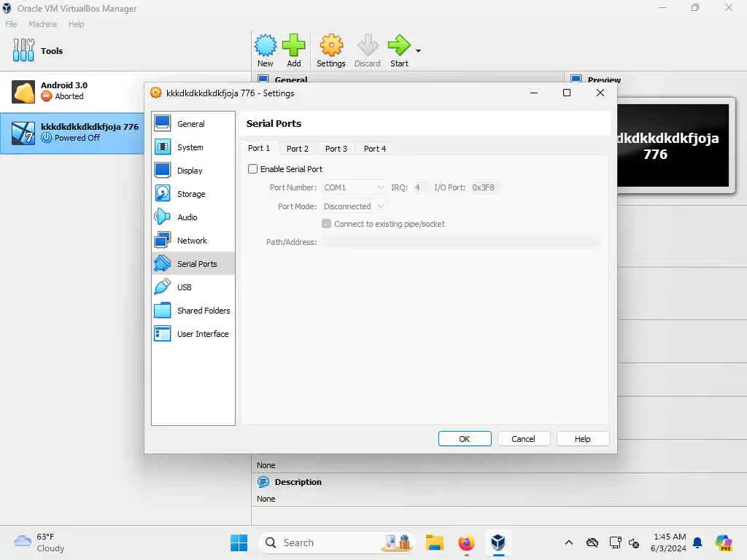The width and height of the screenshot is (747, 560).
Task: Open the USB settings category
Action: click(193, 287)
